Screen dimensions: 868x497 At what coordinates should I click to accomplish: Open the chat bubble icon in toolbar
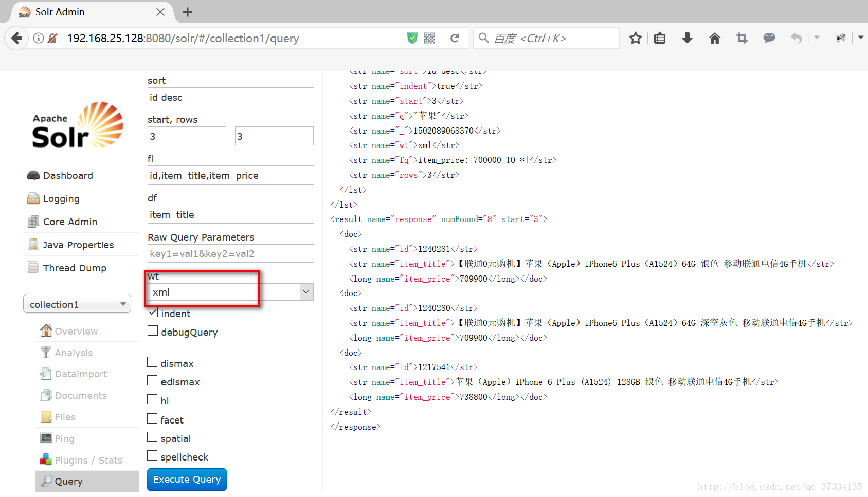point(769,38)
